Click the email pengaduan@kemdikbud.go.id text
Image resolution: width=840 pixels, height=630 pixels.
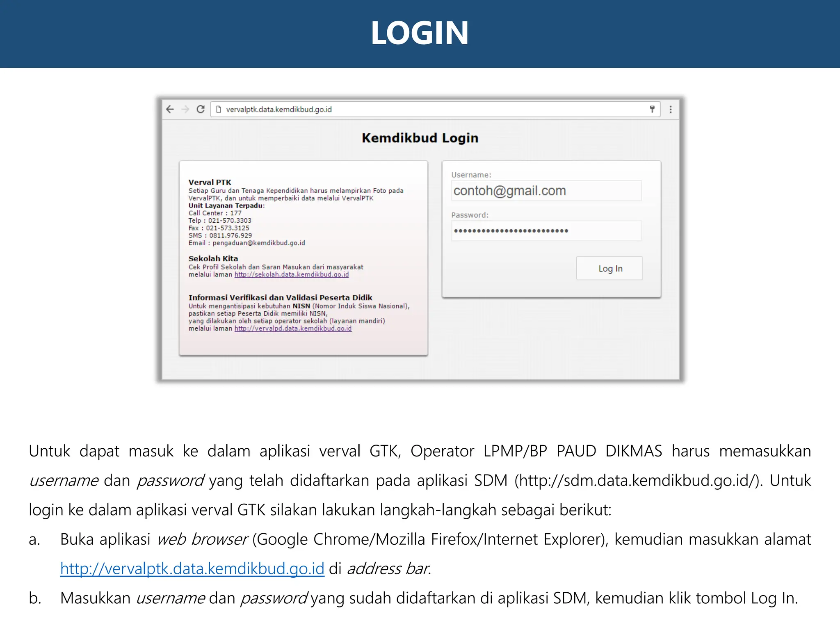[x=259, y=243]
